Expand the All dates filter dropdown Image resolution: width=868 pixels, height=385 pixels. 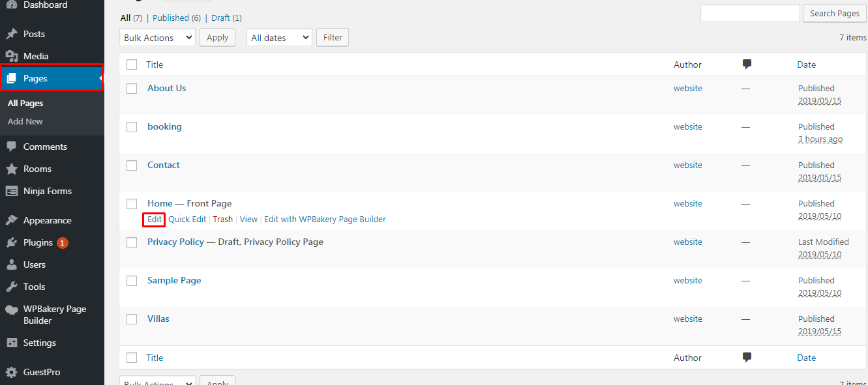(278, 37)
